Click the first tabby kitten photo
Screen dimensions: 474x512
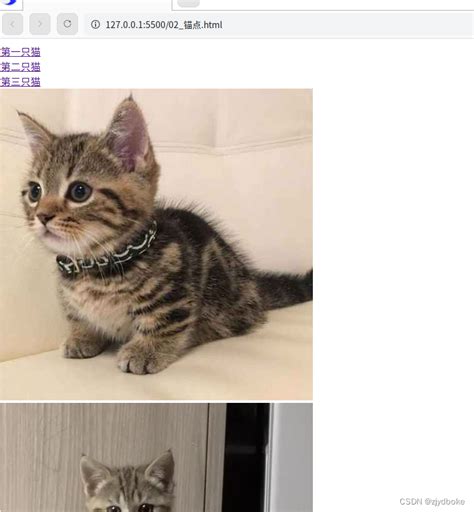pyautogui.click(x=156, y=244)
